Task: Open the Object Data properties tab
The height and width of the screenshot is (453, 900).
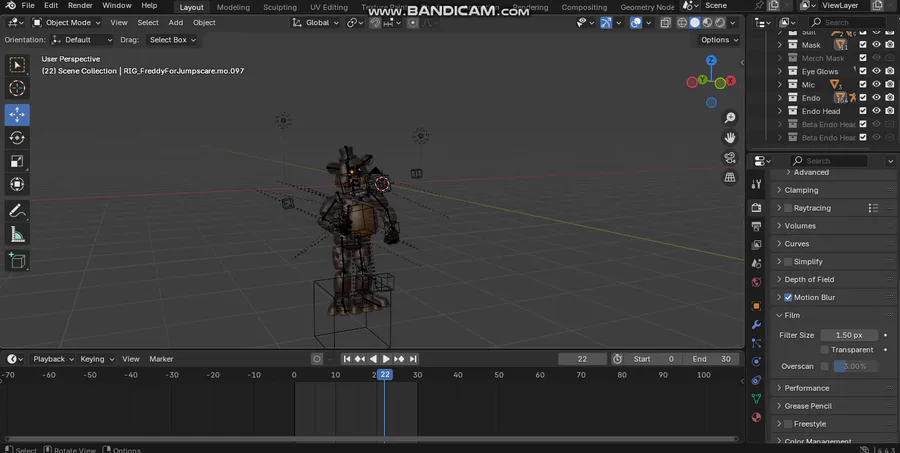Action: pyautogui.click(x=757, y=398)
